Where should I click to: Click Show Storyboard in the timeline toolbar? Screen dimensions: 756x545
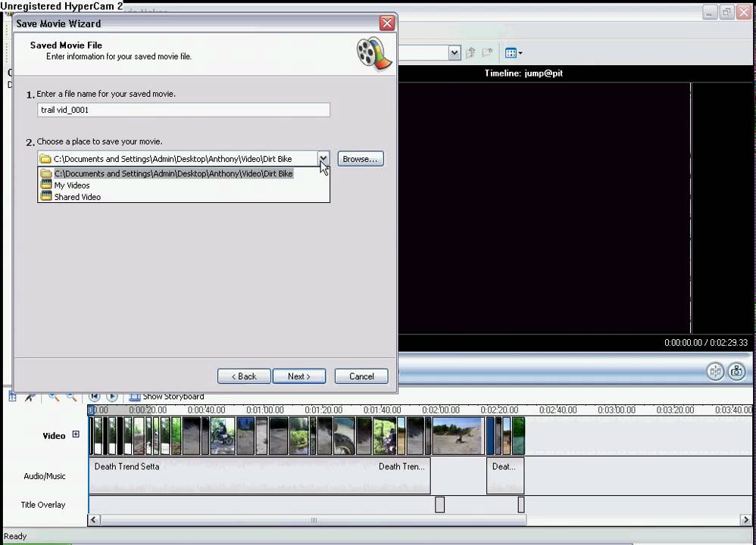[167, 397]
